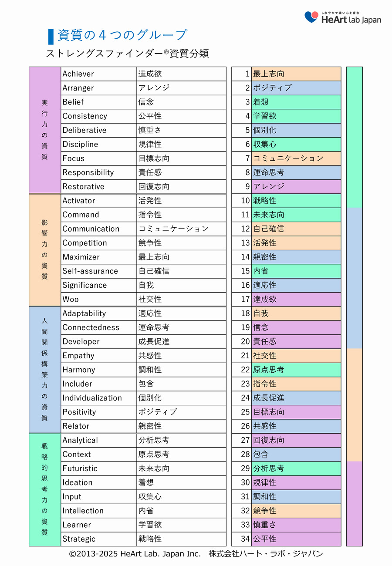Click rank number 34 in the ranking list
The width and height of the screenshot is (392, 566).
(x=241, y=539)
